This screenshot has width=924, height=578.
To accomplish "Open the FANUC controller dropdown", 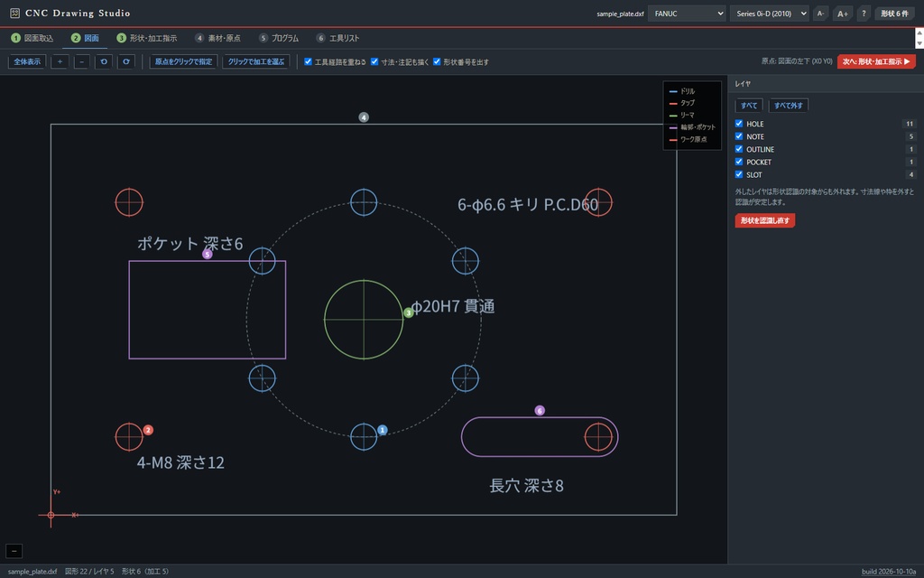I will 687,14.
